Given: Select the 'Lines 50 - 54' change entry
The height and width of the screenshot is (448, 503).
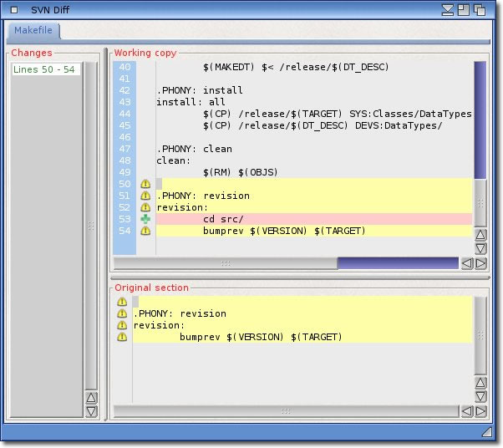Looking at the screenshot, I should point(45,69).
